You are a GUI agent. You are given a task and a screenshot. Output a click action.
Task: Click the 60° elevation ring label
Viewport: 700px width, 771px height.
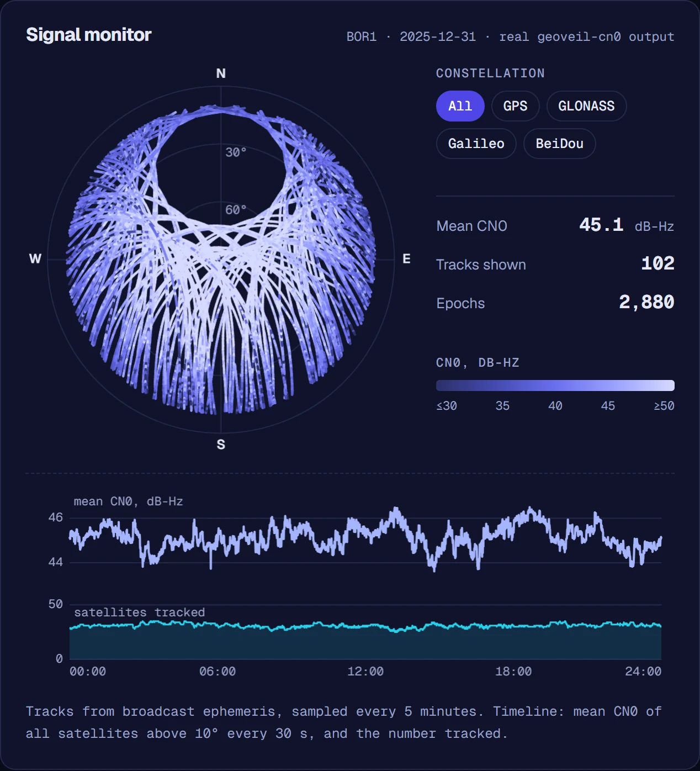tap(236, 210)
